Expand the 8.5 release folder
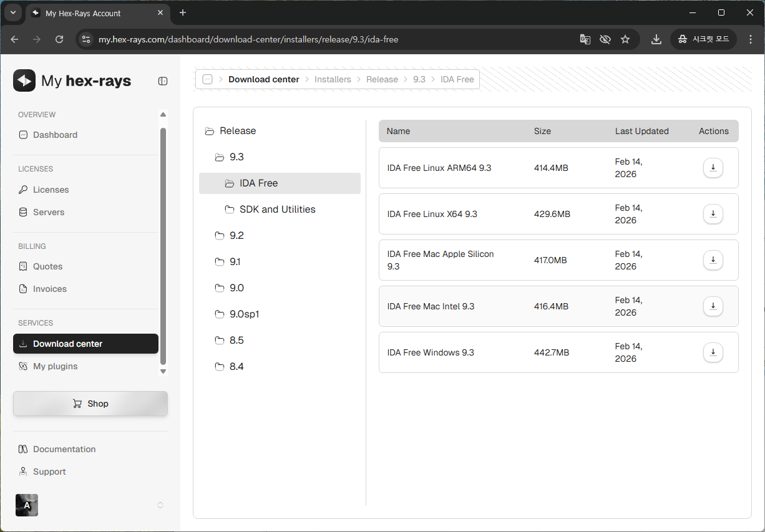Viewport: 765px width, 532px height. pyautogui.click(x=236, y=341)
